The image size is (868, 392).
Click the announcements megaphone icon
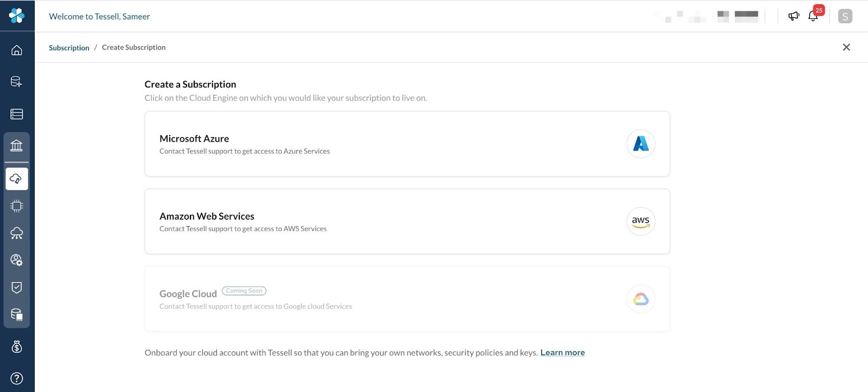[794, 16]
